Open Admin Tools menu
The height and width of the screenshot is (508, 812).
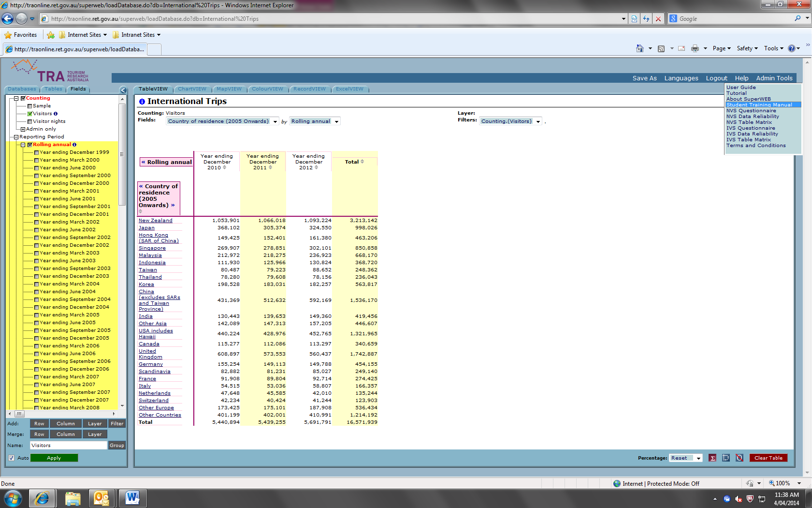pyautogui.click(x=774, y=78)
